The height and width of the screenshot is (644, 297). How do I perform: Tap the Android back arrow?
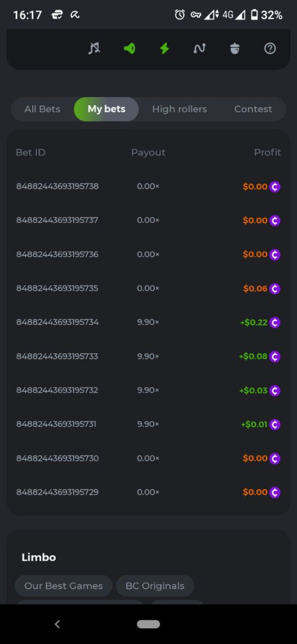[57, 624]
